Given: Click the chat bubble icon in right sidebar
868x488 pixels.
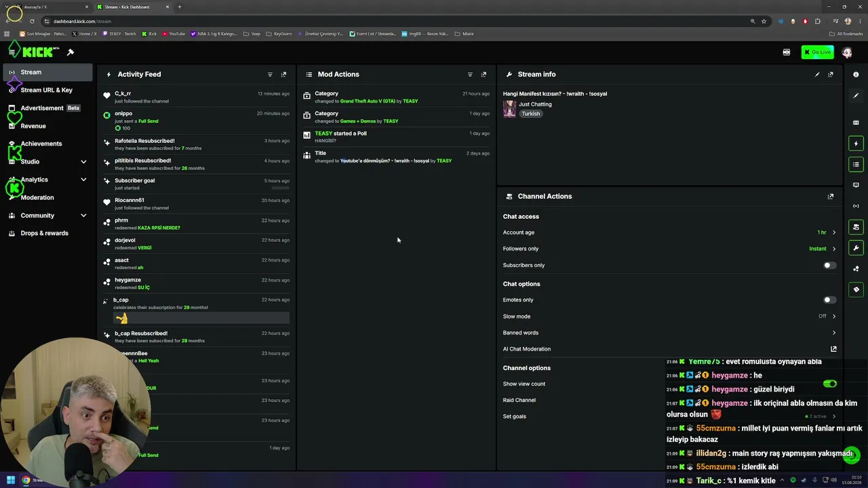Looking at the screenshot, I should (x=856, y=185).
